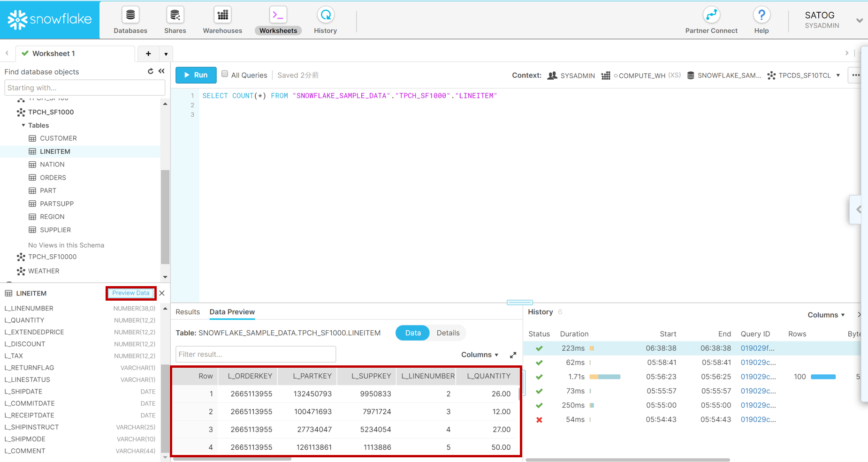Click the Preview Data button
The width and height of the screenshot is (868, 462).
pos(131,293)
